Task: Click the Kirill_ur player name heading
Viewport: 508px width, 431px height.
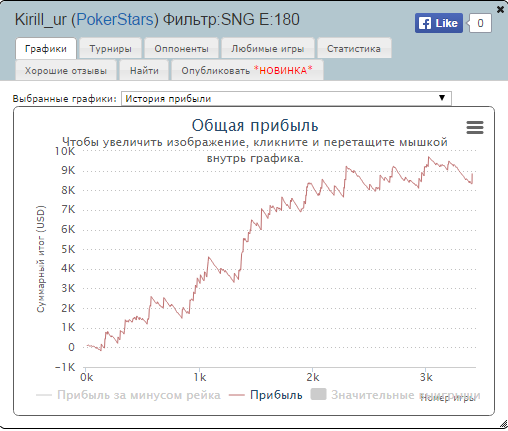Action: [x=41, y=19]
